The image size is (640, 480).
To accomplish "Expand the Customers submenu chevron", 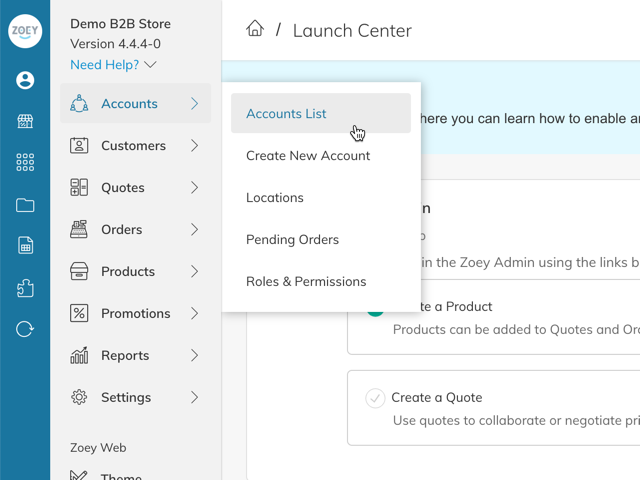I will (x=194, y=146).
